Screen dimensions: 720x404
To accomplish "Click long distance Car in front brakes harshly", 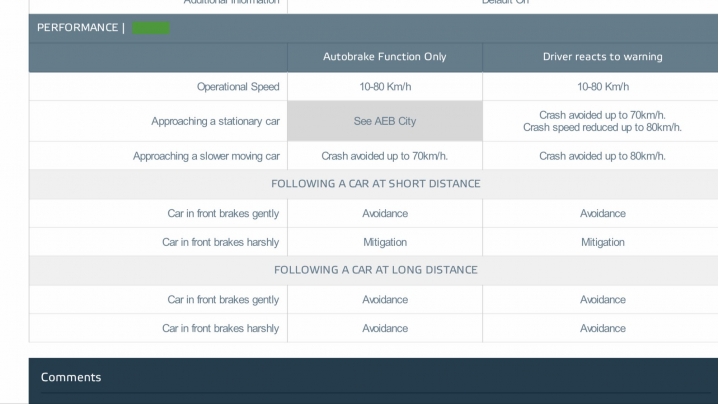I will pyautogui.click(x=220, y=329).
